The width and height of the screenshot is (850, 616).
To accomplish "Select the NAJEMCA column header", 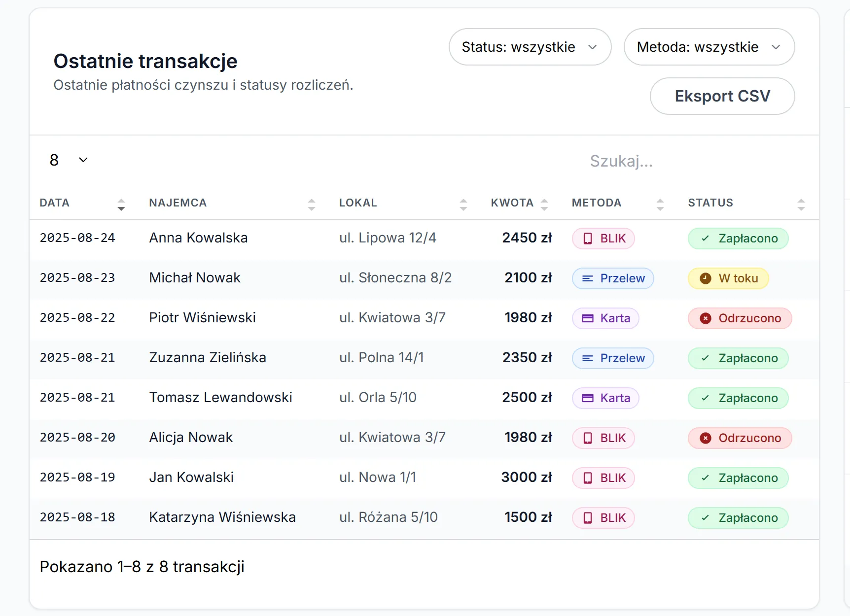I will tap(178, 203).
